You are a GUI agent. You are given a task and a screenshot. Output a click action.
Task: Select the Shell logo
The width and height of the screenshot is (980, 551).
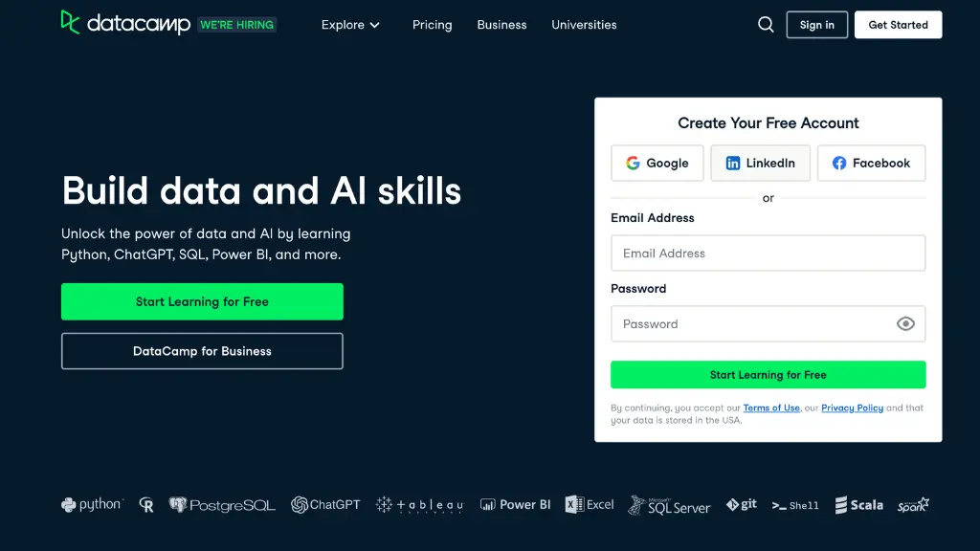point(795,505)
